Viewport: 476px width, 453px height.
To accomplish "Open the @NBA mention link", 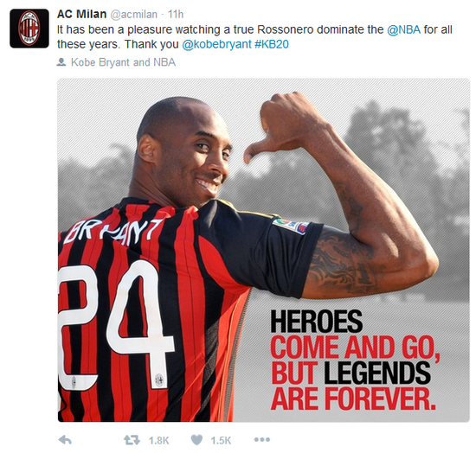I will pos(404,29).
